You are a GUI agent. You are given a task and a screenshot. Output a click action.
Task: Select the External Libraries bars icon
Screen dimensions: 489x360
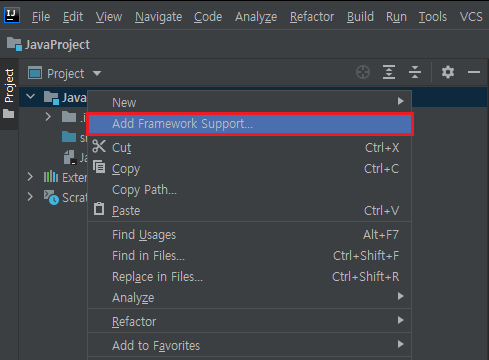tap(51, 177)
